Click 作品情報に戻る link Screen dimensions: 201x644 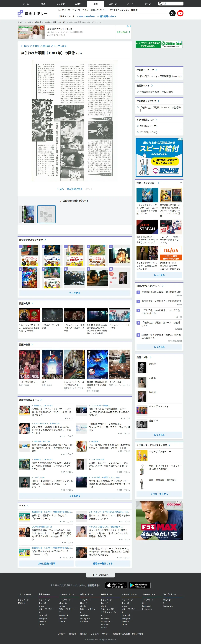(75, 189)
